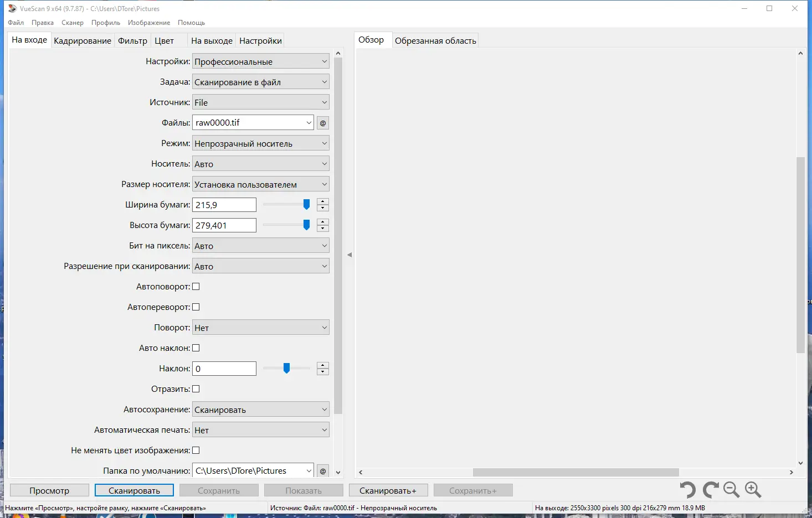Click the Наклон value input field
The image size is (812, 518).
coord(224,369)
